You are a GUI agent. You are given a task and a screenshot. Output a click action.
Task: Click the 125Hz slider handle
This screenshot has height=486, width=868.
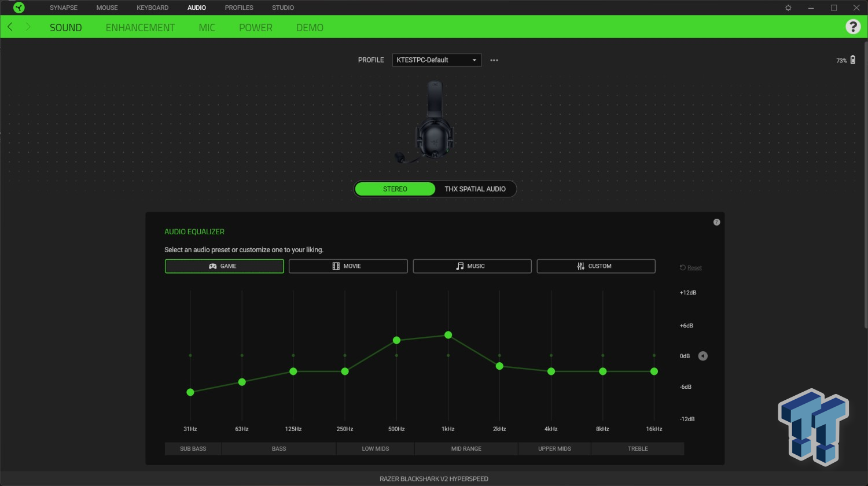coord(293,371)
